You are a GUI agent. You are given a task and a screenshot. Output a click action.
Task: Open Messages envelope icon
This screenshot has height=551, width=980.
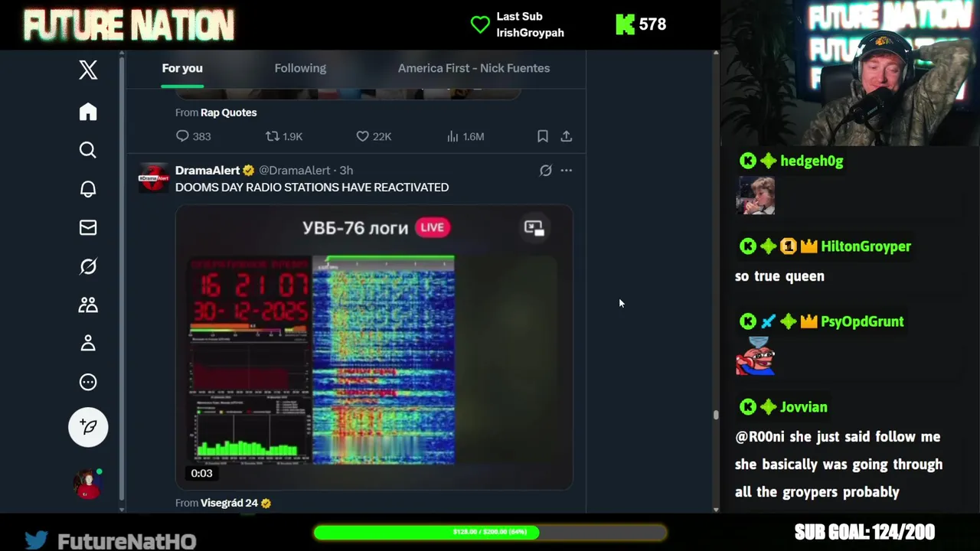click(x=88, y=227)
